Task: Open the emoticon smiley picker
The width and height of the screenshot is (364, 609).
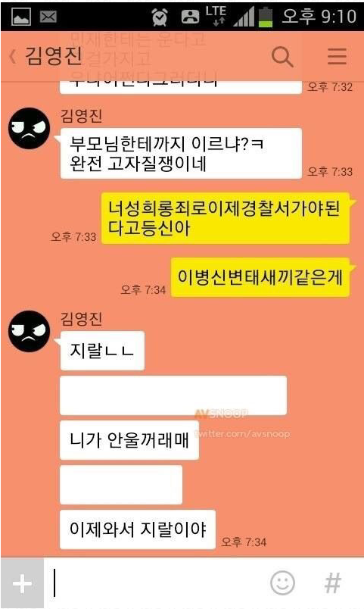Action: point(282,582)
